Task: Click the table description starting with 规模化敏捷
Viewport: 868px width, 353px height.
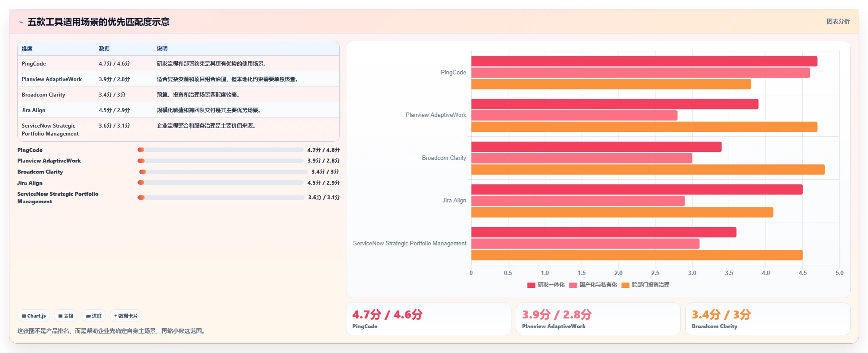Action: (209, 110)
